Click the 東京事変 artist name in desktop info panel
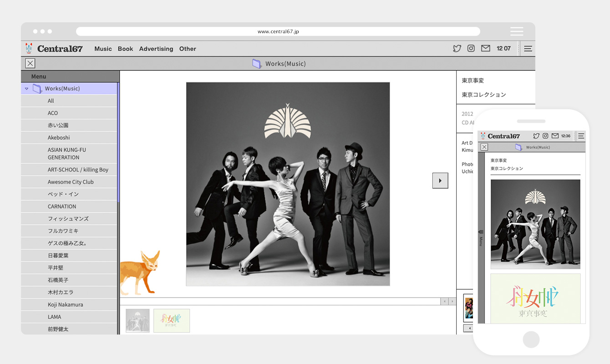Image resolution: width=610 pixels, height=364 pixels. click(473, 81)
